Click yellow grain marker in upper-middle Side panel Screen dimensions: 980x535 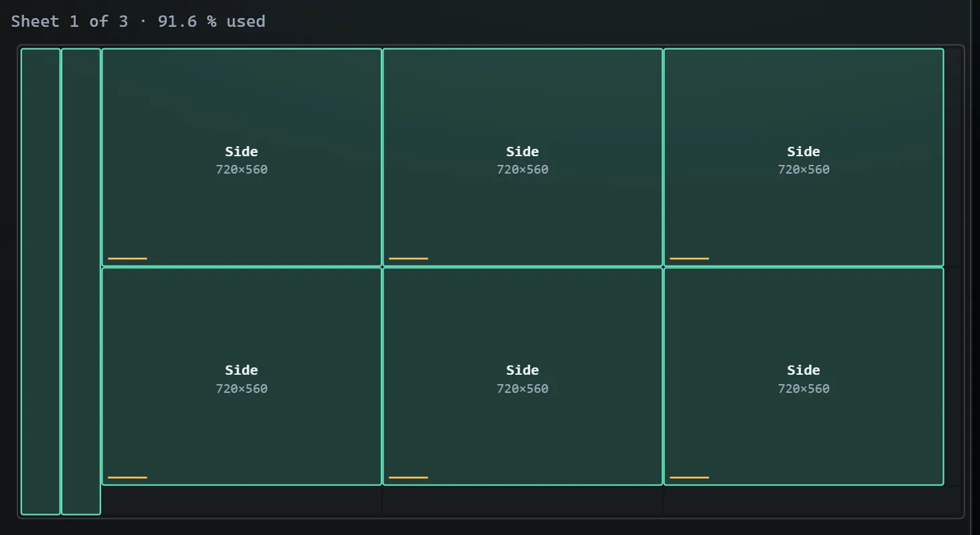point(408,258)
